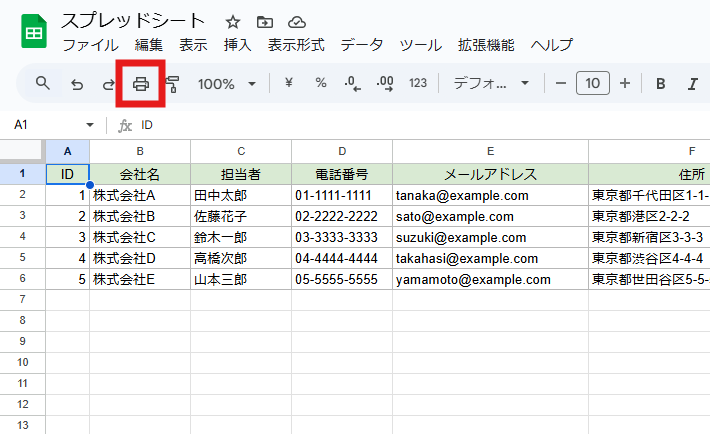Select cell containing tanaka@example.com

pos(490,195)
